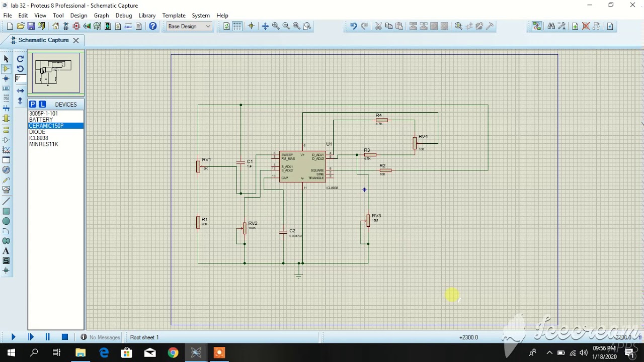Stop the simulation
Image resolution: width=644 pixels, height=362 pixels.
pos(65,337)
